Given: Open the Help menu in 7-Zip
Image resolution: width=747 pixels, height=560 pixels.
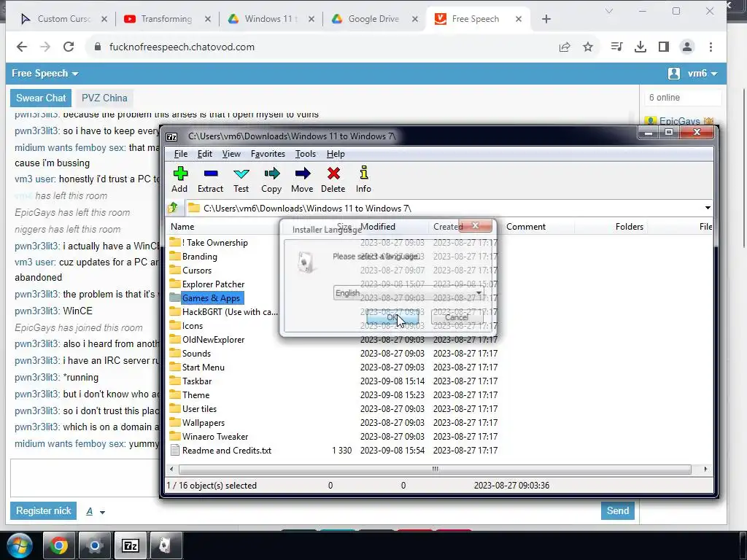Looking at the screenshot, I should 336,154.
